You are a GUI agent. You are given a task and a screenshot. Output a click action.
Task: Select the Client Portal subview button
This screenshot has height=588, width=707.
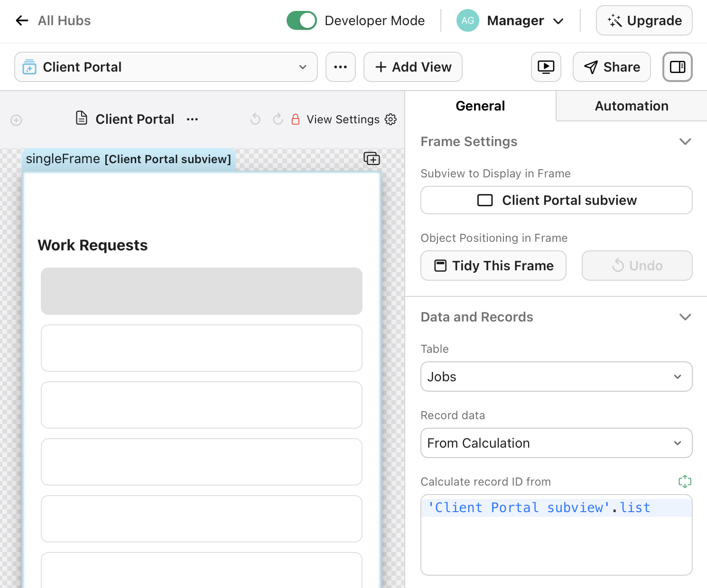(x=556, y=200)
